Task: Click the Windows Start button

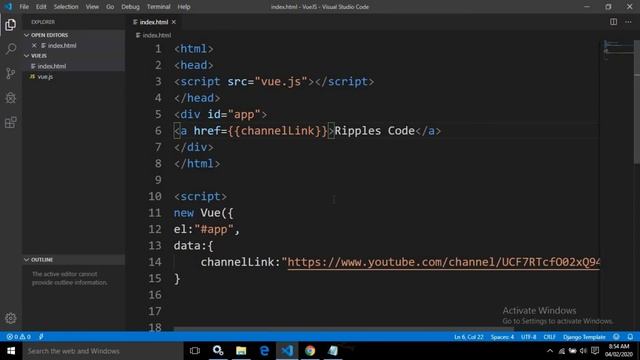Action: point(11,351)
